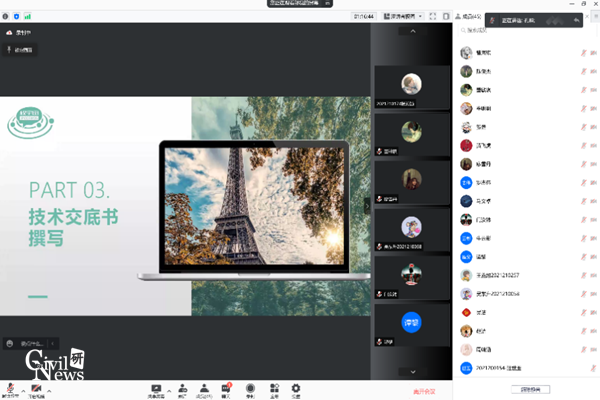Open the members management icon
The height and width of the screenshot is (400, 600).
coord(204,388)
